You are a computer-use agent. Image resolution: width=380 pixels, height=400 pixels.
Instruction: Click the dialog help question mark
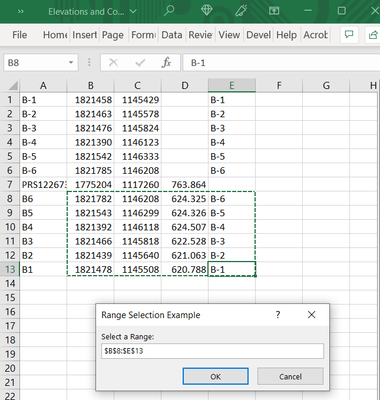(278, 315)
